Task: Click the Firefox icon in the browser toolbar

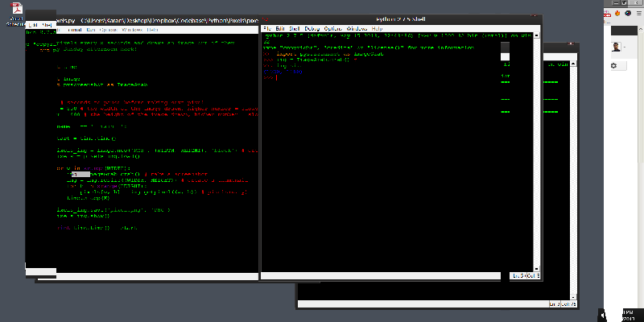Action: click(618, 12)
